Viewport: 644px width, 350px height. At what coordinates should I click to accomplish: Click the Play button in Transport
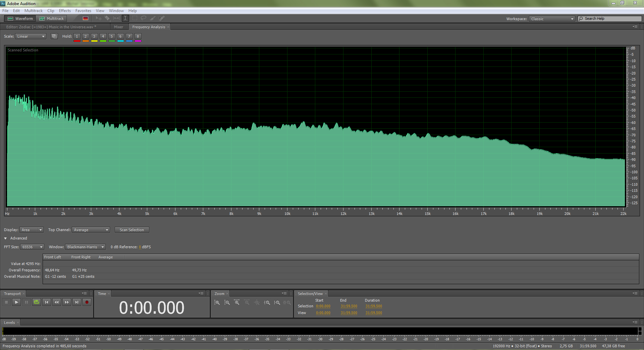point(16,302)
